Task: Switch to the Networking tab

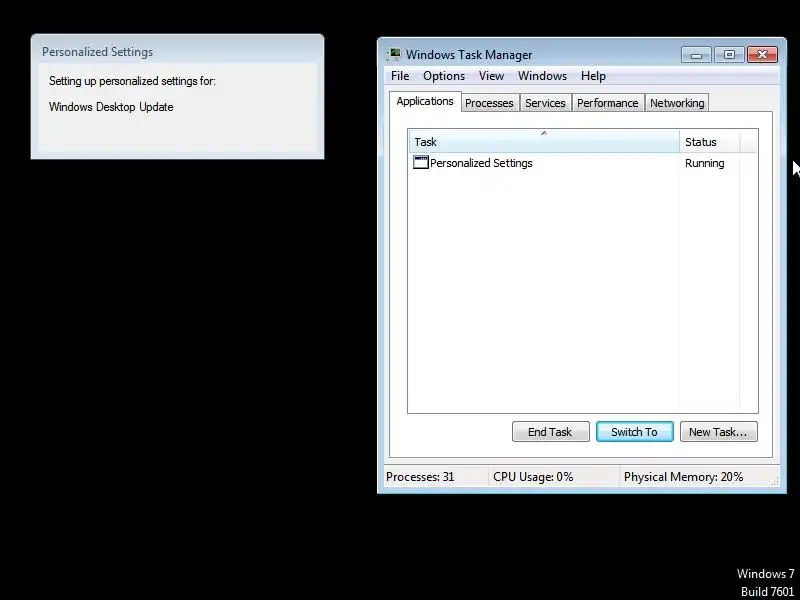Action: [x=677, y=103]
